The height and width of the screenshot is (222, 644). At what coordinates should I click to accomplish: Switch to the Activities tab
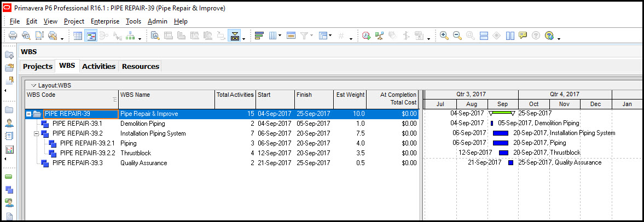coord(98,66)
